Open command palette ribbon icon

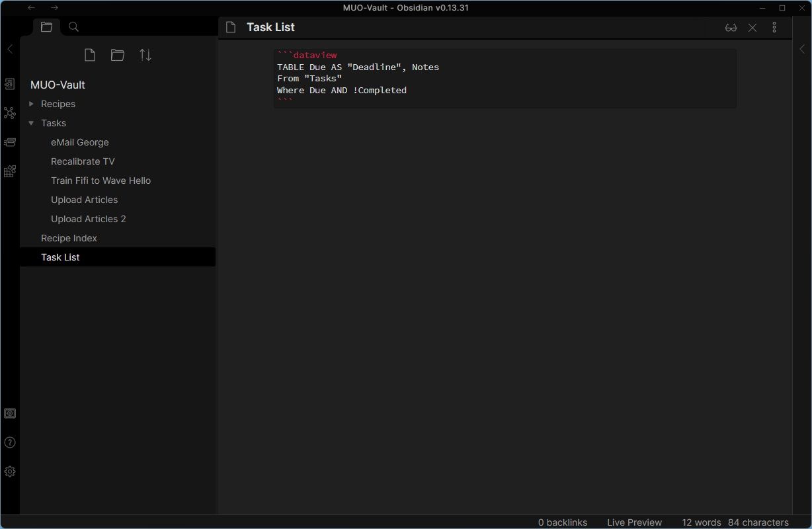click(x=10, y=171)
